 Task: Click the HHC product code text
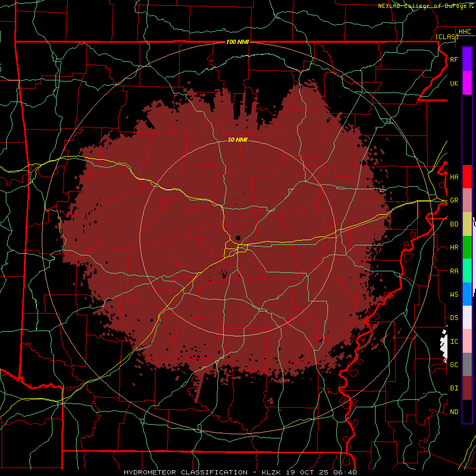click(464, 32)
